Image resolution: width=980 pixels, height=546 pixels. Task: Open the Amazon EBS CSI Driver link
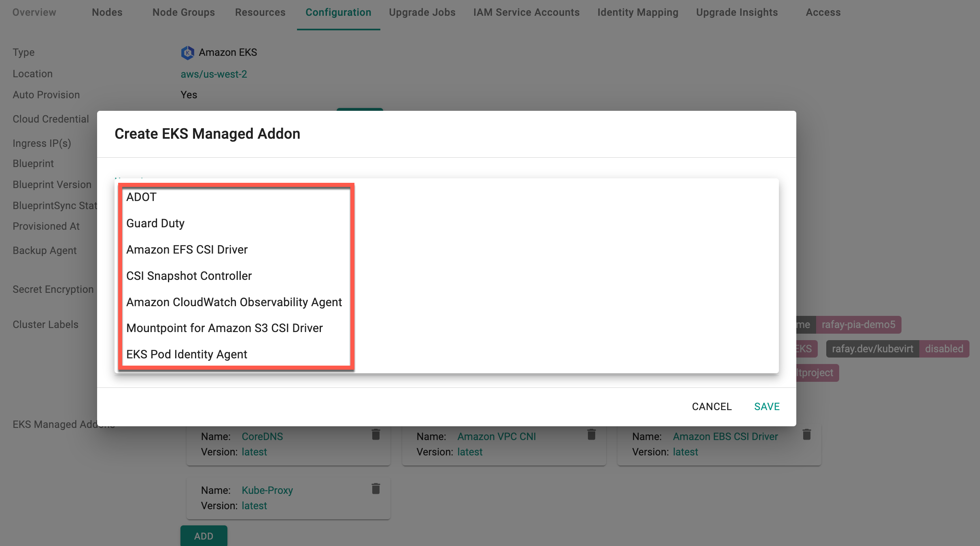point(725,436)
